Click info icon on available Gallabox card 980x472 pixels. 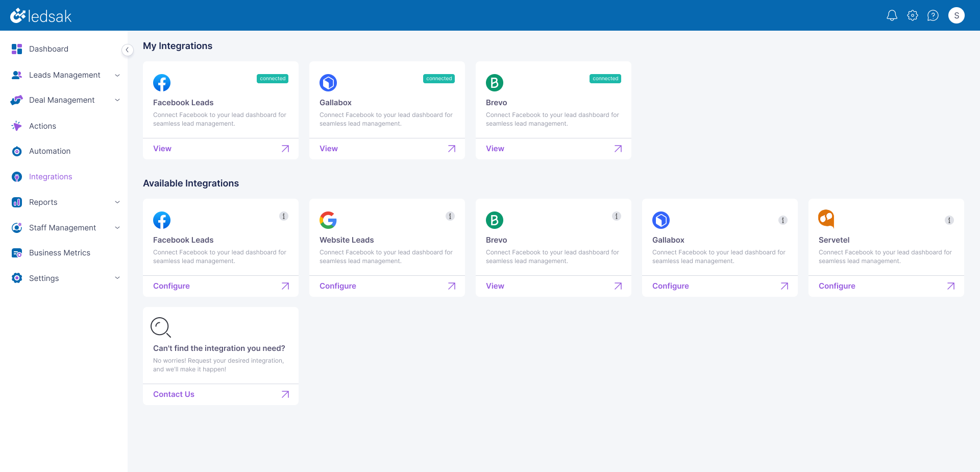coord(783,220)
